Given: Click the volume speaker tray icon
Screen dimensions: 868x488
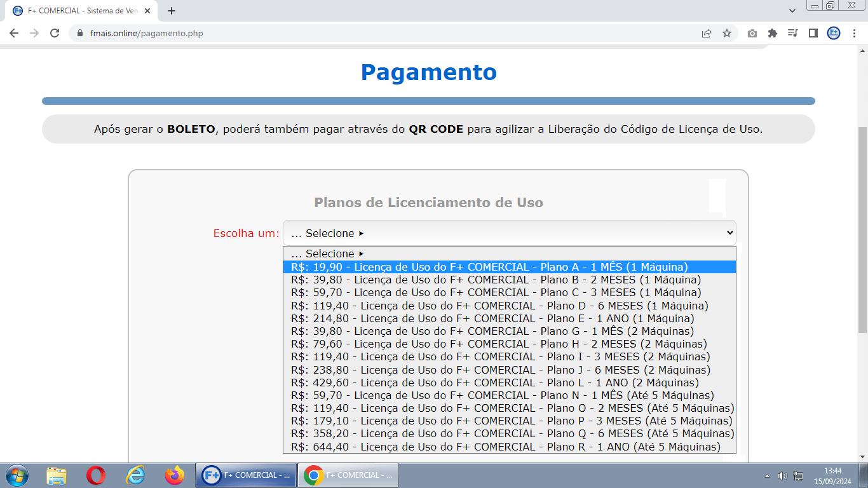Looking at the screenshot, I should [783, 476].
